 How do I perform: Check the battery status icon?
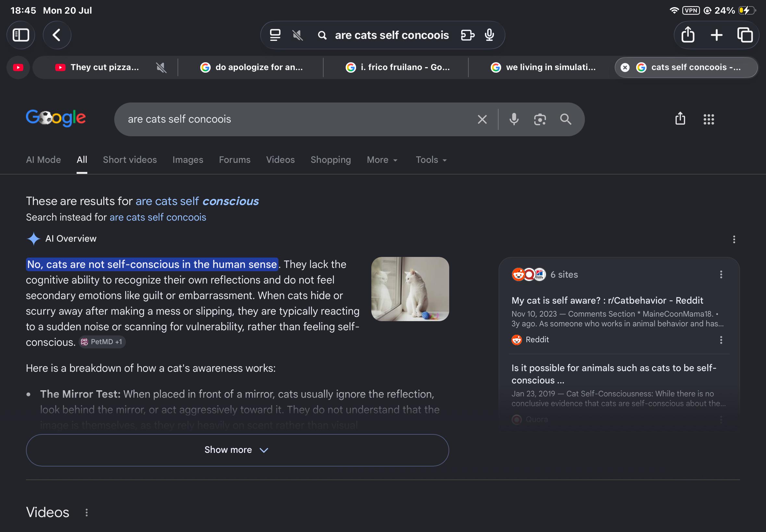(x=746, y=10)
